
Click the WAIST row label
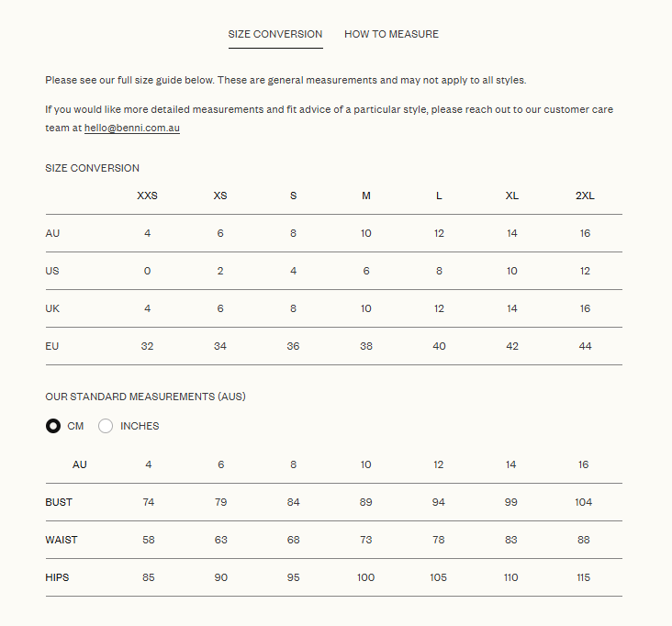62,540
